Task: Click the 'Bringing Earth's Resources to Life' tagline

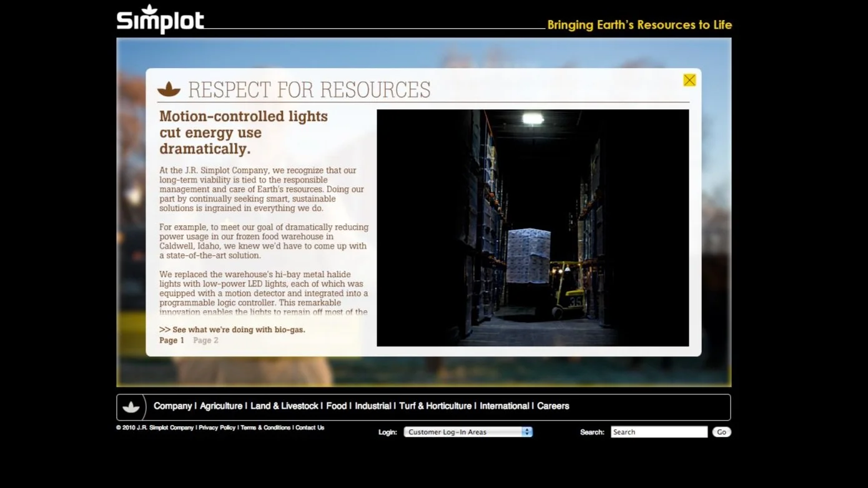Action: [639, 25]
